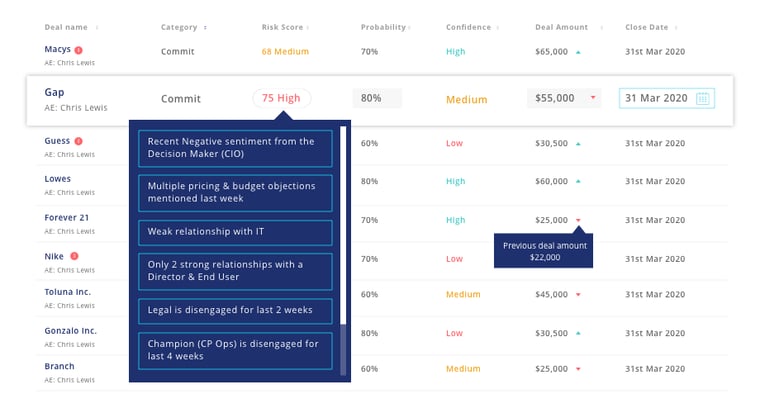Image resolution: width=760 pixels, height=413 pixels.
Task: Click the Previous deal amount $22,000 tooltip
Action: [543, 251]
